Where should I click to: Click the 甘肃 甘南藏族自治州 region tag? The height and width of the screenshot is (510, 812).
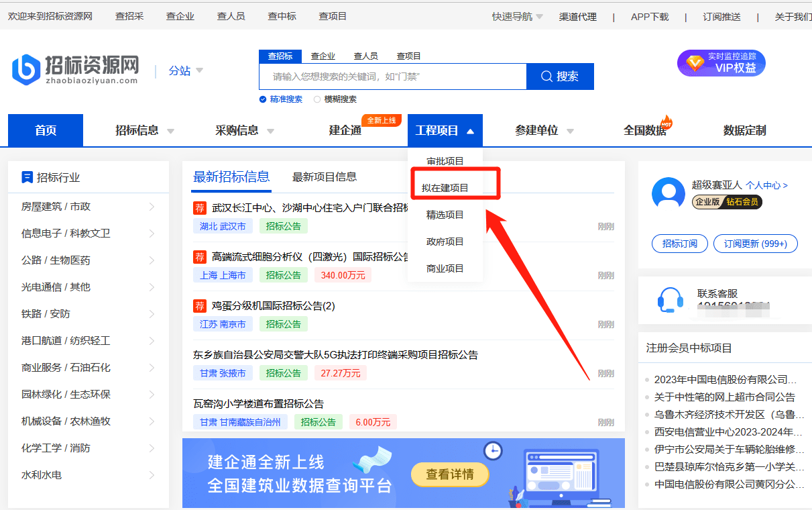pos(240,422)
